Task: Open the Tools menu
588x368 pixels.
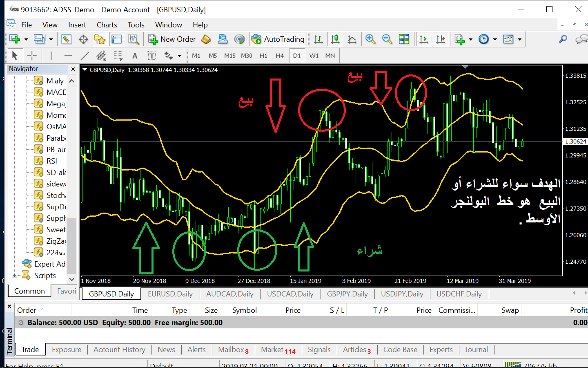Action: click(136, 25)
